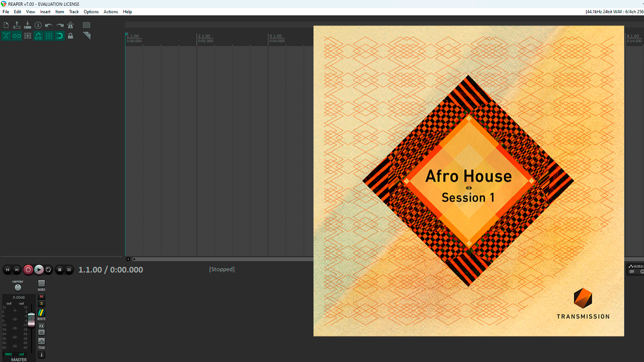Click timeline ruler marker 3.1.00

tap(276, 36)
